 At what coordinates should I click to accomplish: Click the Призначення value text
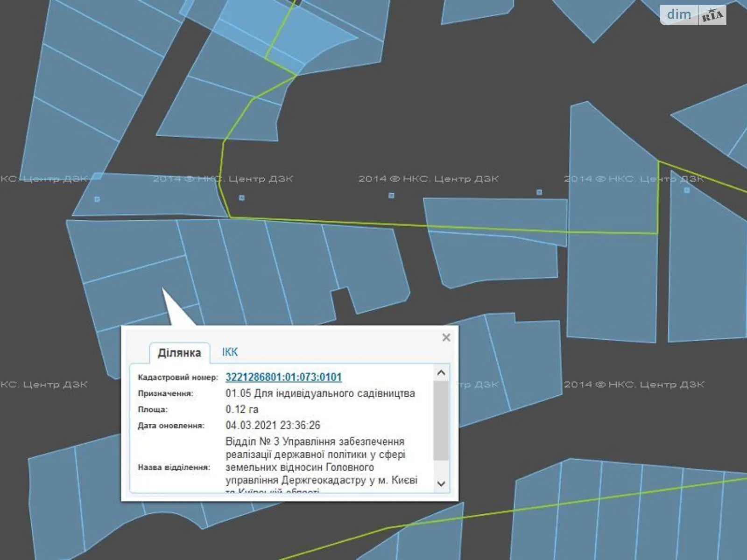(x=320, y=393)
